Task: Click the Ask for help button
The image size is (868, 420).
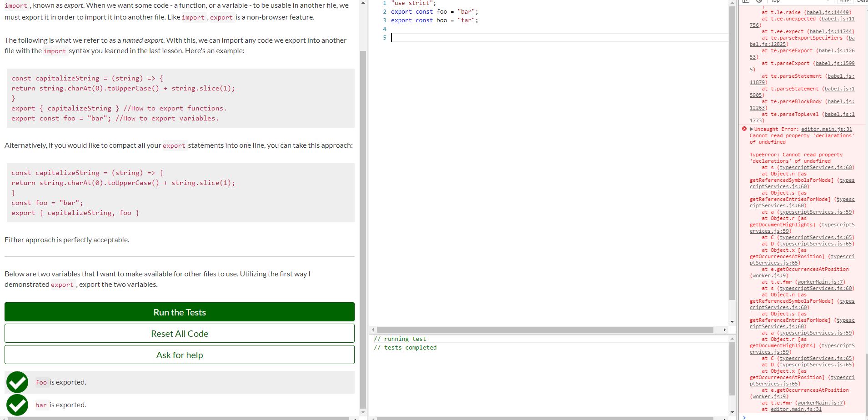Action: click(x=179, y=355)
